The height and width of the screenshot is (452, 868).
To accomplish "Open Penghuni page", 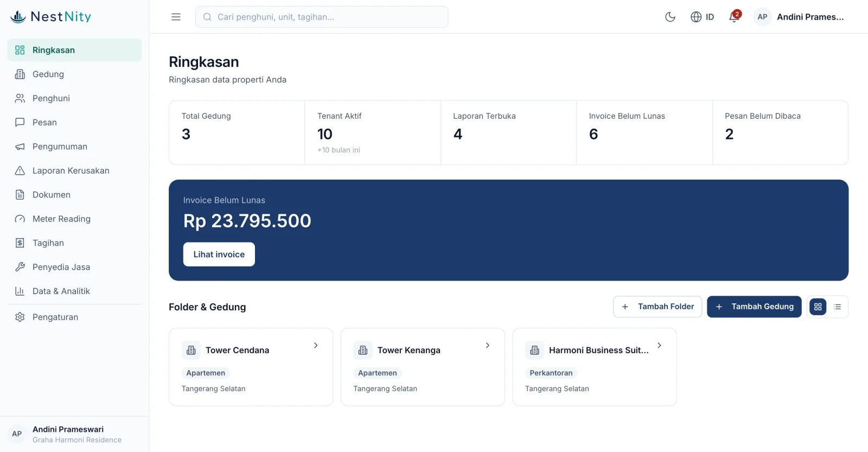I will coord(74,98).
